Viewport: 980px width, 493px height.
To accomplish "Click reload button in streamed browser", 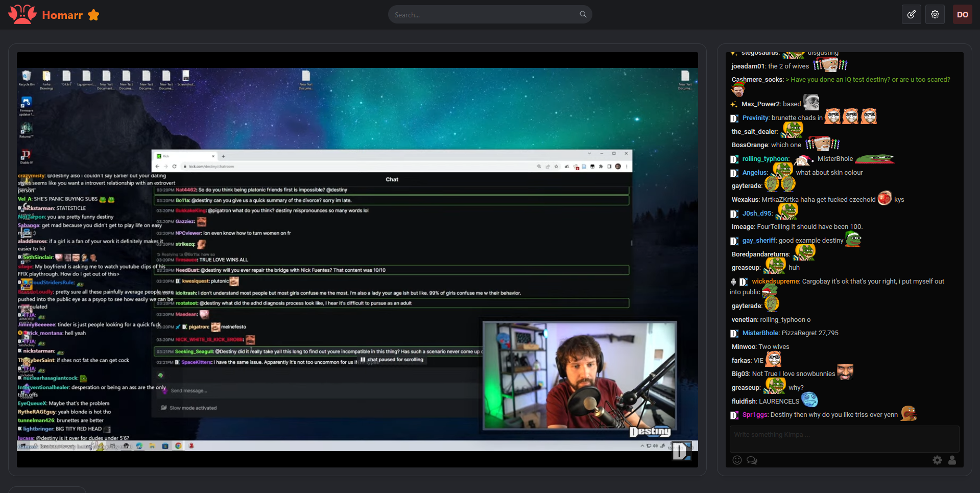I will pyautogui.click(x=175, y=167).
